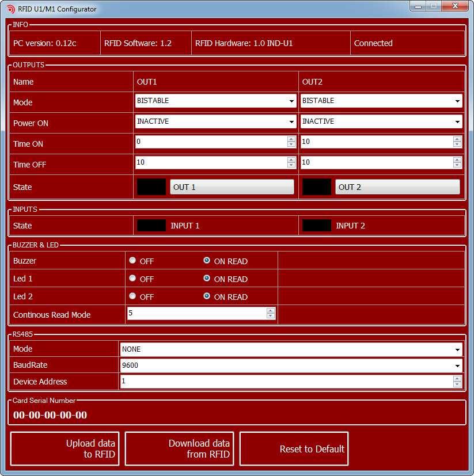Click the INPUT 1 state indicator
Viewport: 474px width, 476px height.
tap(151, 226)
